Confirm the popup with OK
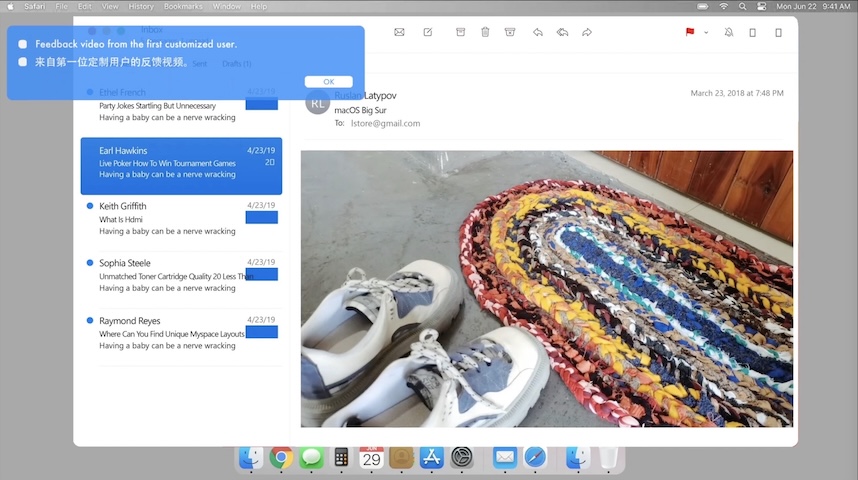The width and height of the screenshot is (858, 480). pos(328,82)
